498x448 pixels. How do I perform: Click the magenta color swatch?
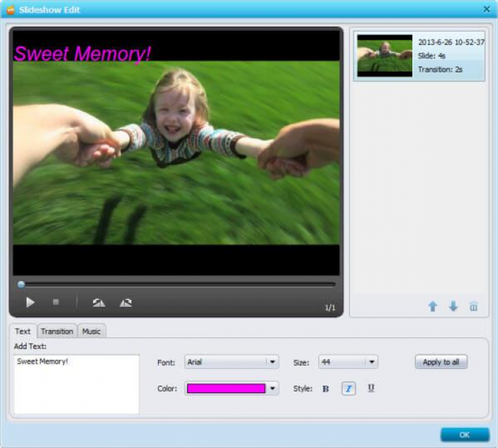[226, 389]
